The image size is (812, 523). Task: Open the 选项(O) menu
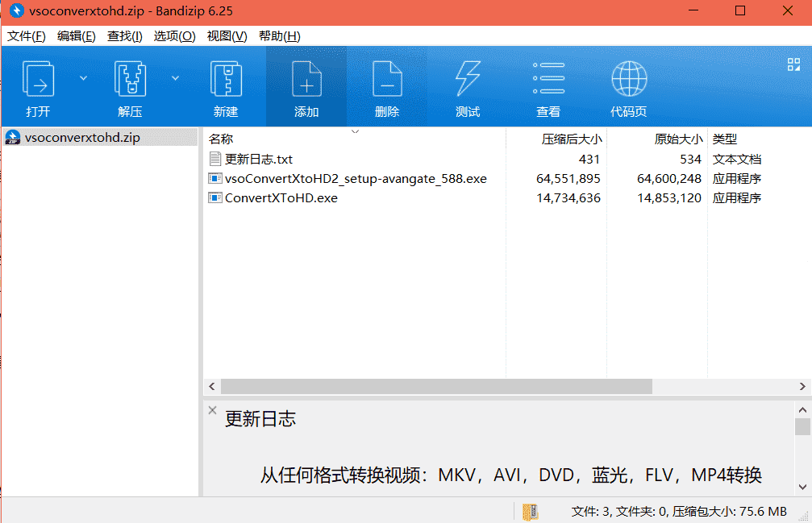[174, 36]
